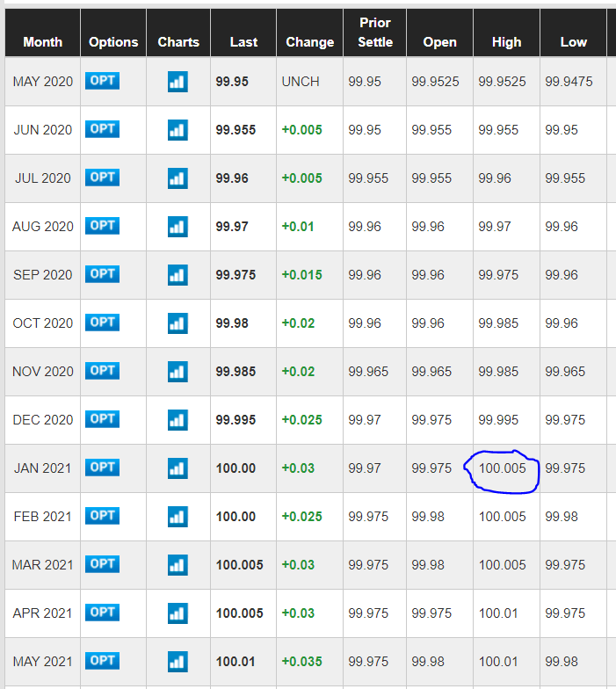The image size is (616, 689).
Task: Click the 99.995 last price for DEC 2020
Action: (x=236, y=420)
